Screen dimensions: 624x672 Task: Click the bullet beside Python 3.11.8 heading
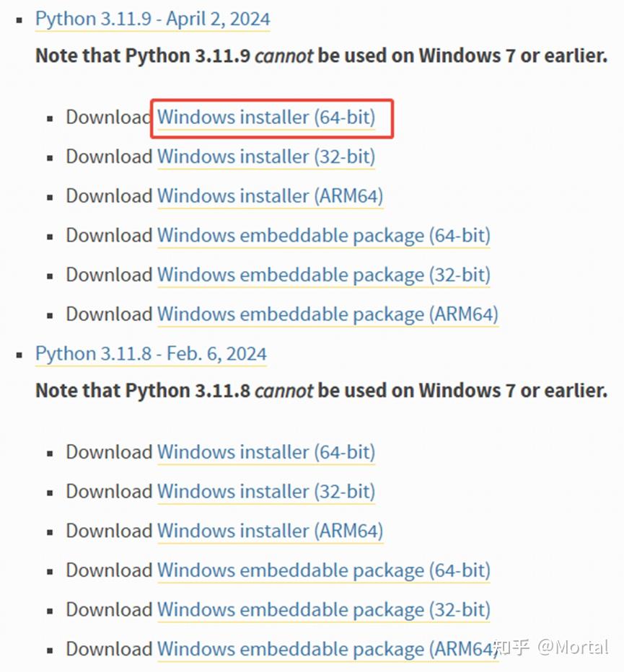(19, 355)
